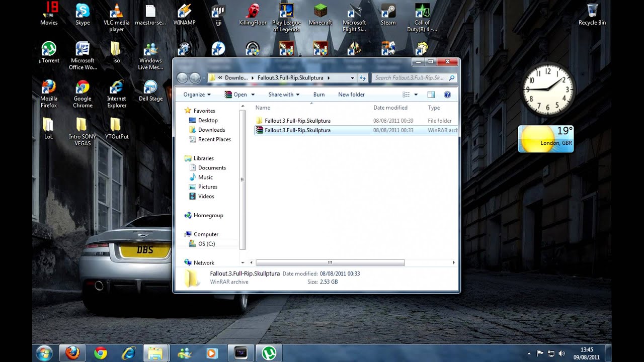644x362 pixels.
Task: Expand the view options dropdown arrow
Action: tap(416, 95)
